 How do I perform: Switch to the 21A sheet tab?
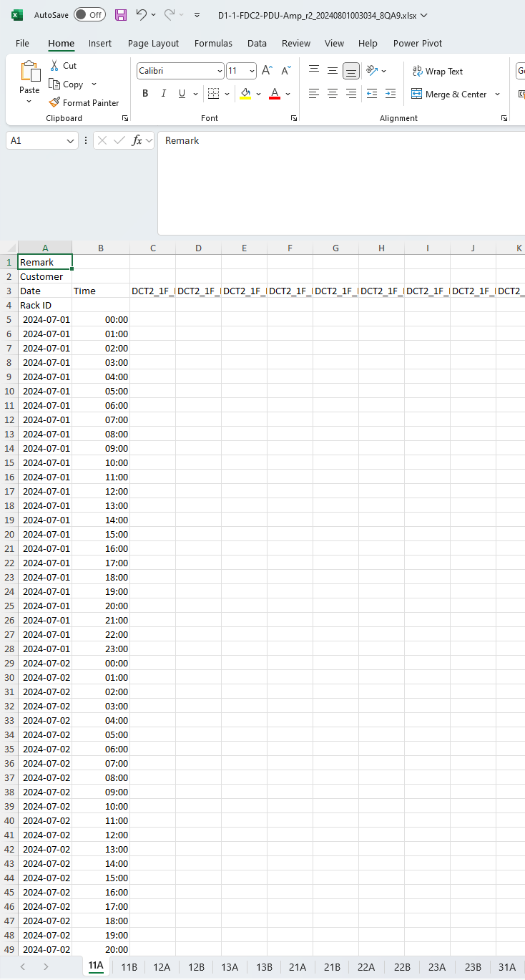click(298, 967)
